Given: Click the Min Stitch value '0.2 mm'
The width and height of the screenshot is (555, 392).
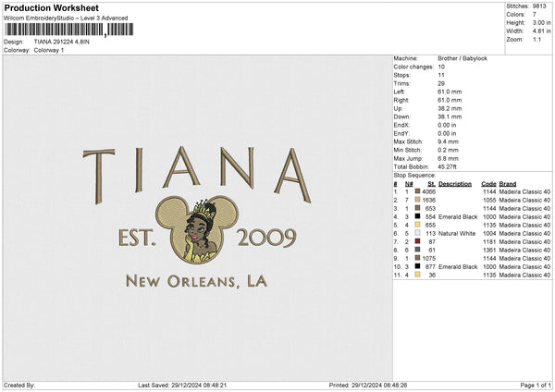Looking at the screenshot, I should 448,150.
